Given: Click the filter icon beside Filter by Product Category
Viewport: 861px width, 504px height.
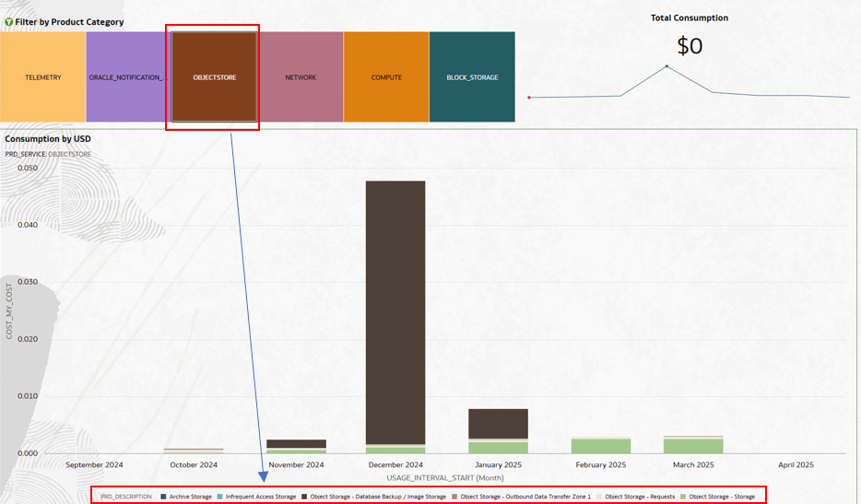Looking at the screenshot, I should [9, 22].
